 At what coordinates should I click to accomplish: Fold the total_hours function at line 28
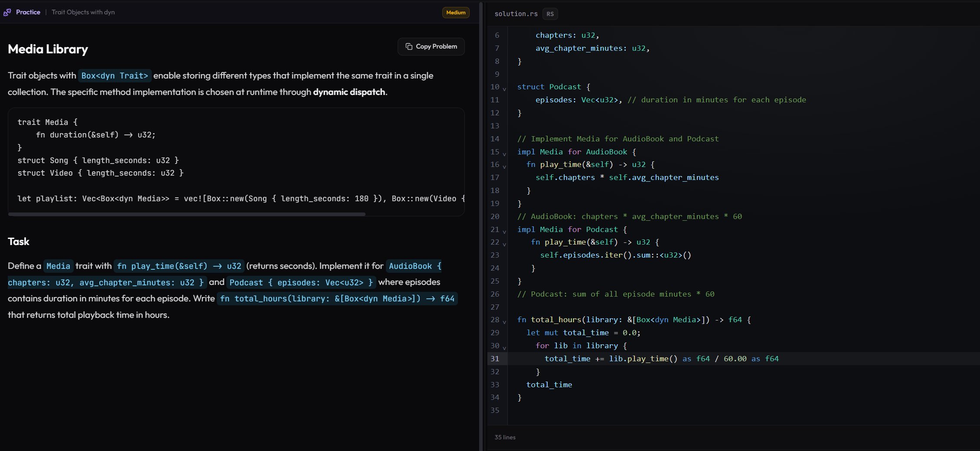(x=504, y=321)
